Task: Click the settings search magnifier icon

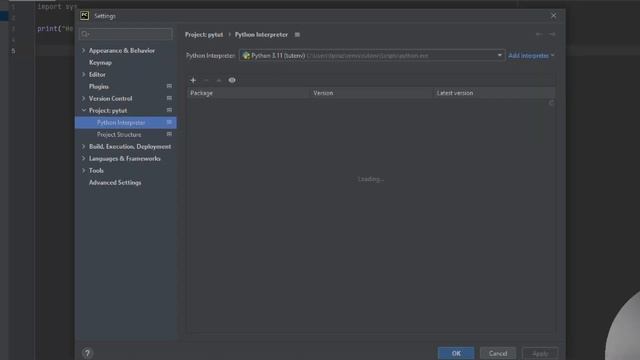Action: [x=85, y=34]
